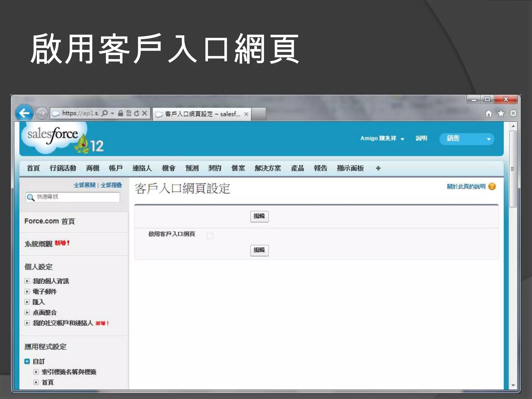The image size is (532, 399).
Task: Open the 解決方案 tab
Action: pos(268,168)
